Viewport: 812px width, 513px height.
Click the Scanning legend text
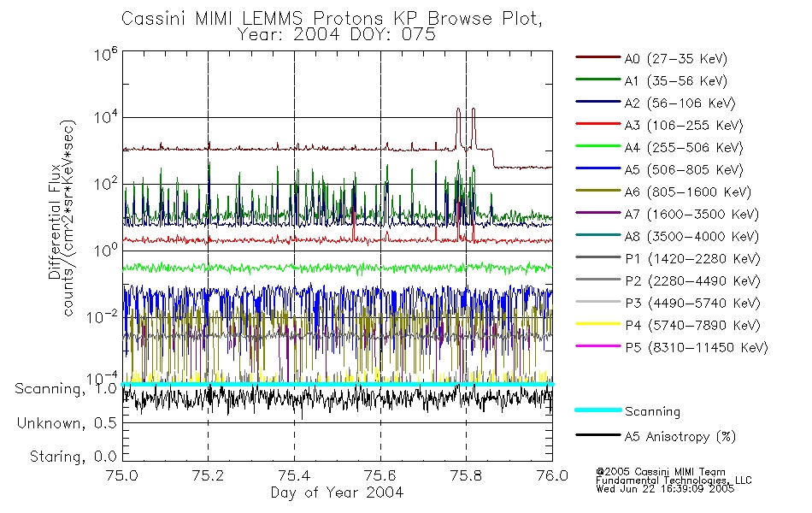652,412
